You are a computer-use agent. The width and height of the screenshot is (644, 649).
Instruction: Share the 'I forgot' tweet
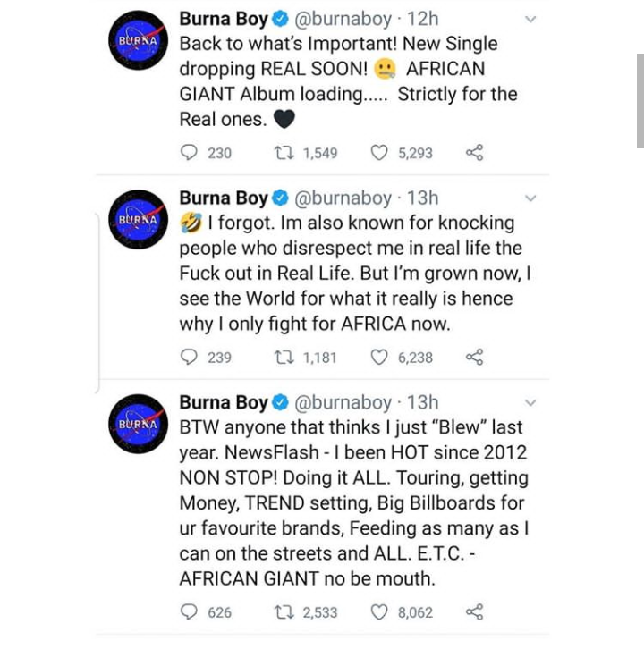tap(474, 358)
